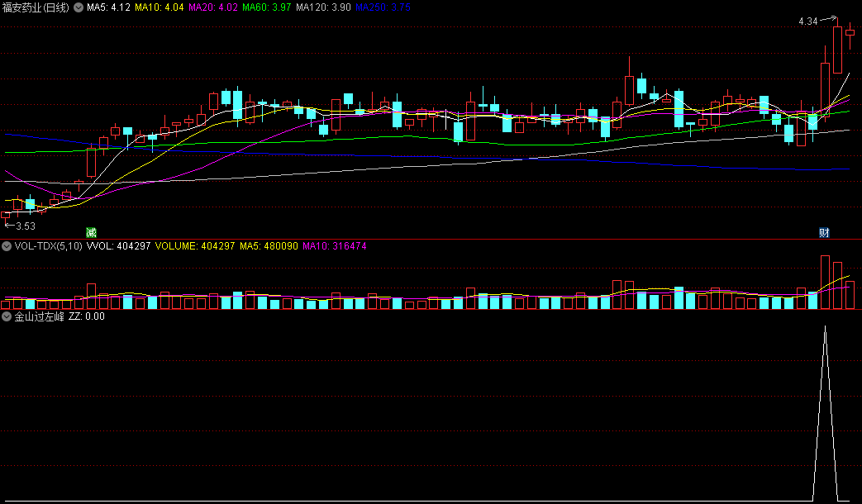Select the MA120: 3.90 label
The height and width of the screenshot is (504, 862).
click(323, 7)
